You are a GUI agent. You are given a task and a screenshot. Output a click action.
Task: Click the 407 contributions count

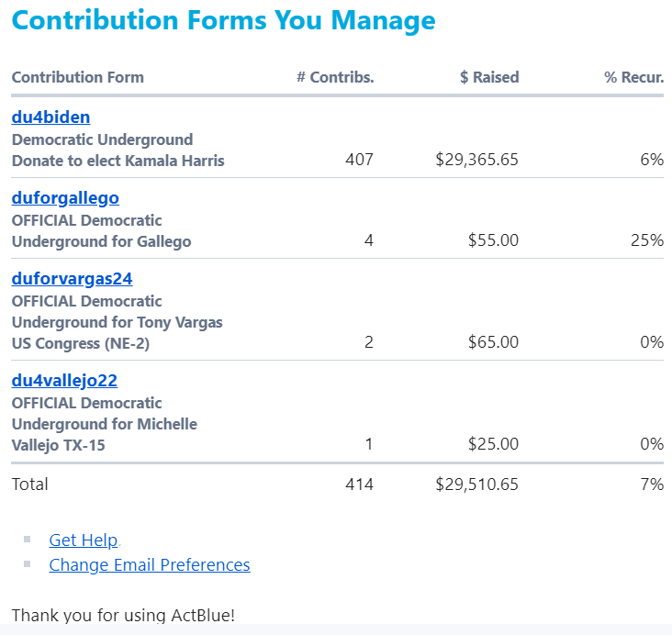pyautogui.click(x=359, y=160)
